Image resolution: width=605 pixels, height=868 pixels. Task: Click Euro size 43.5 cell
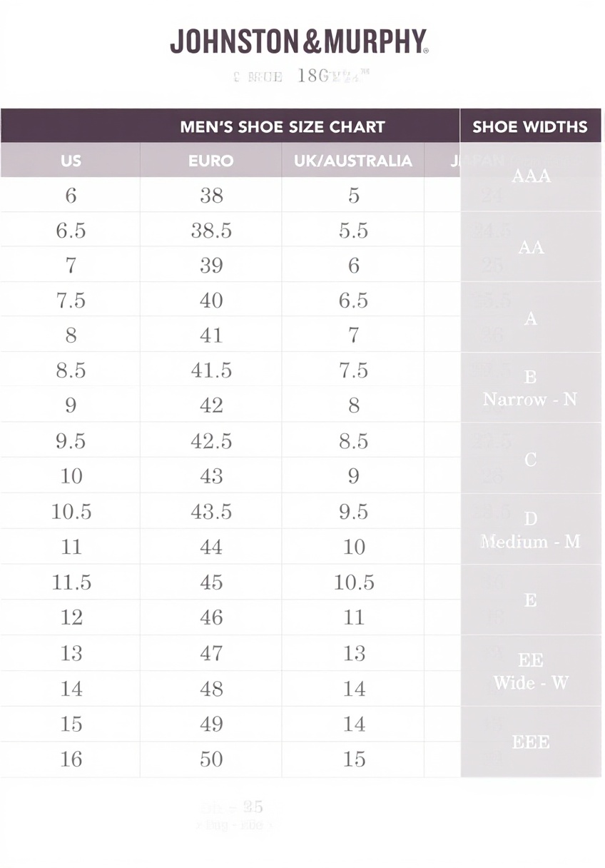(x=211, y=512)
